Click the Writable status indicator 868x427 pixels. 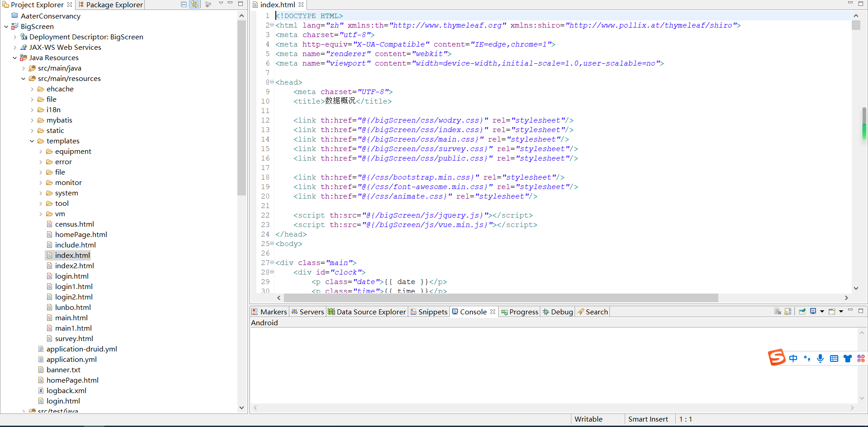click(x=588, y=419)
